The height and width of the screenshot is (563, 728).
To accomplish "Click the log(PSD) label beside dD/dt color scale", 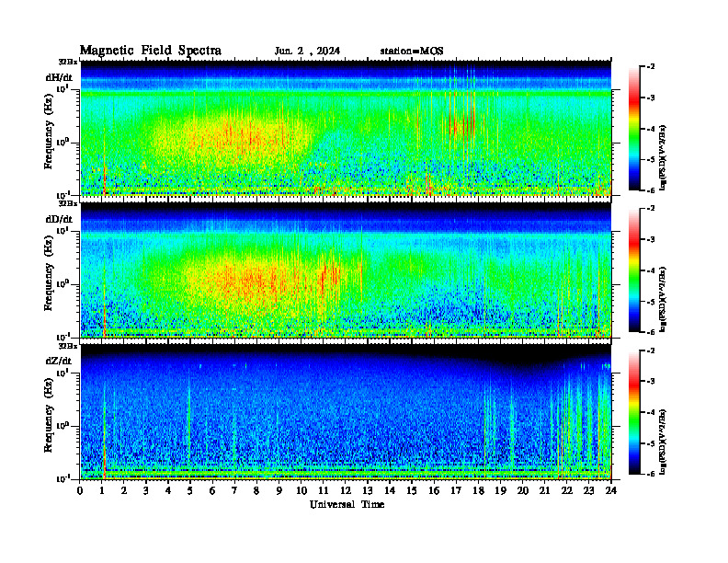I will 663,299.
